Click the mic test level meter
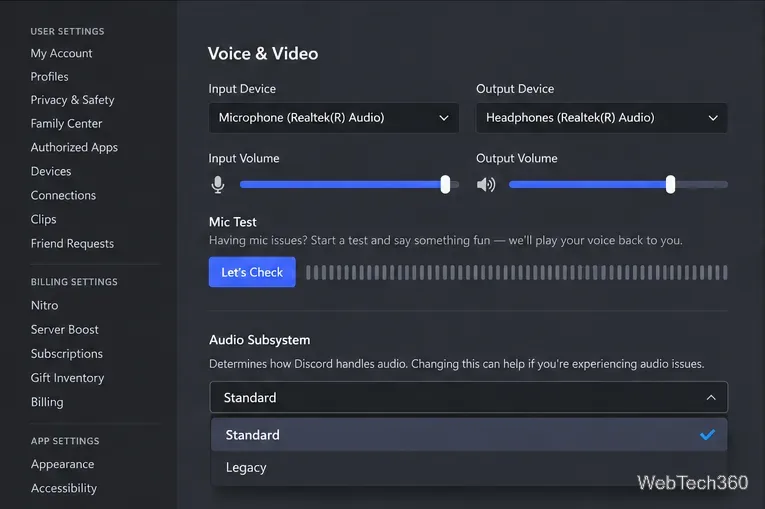 point(517,272)
